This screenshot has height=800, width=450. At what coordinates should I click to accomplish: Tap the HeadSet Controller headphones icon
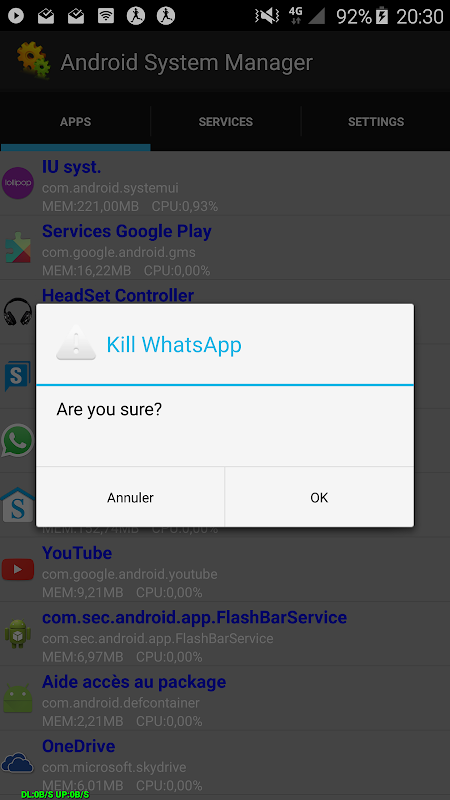point(18,310)
